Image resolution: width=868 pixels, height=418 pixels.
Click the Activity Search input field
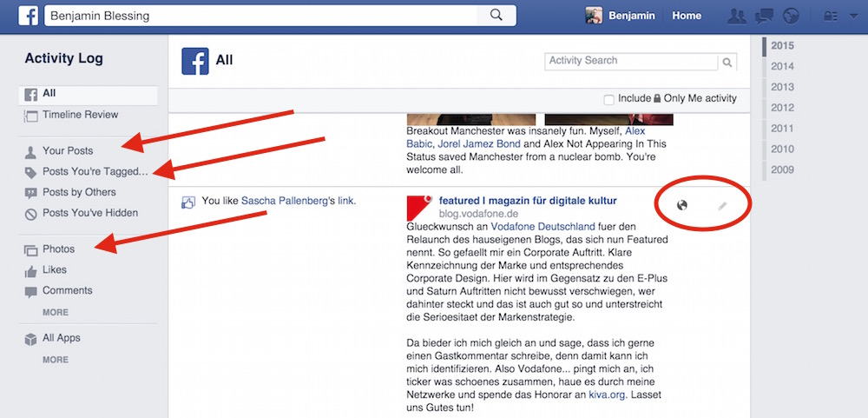tap(631, 62)
